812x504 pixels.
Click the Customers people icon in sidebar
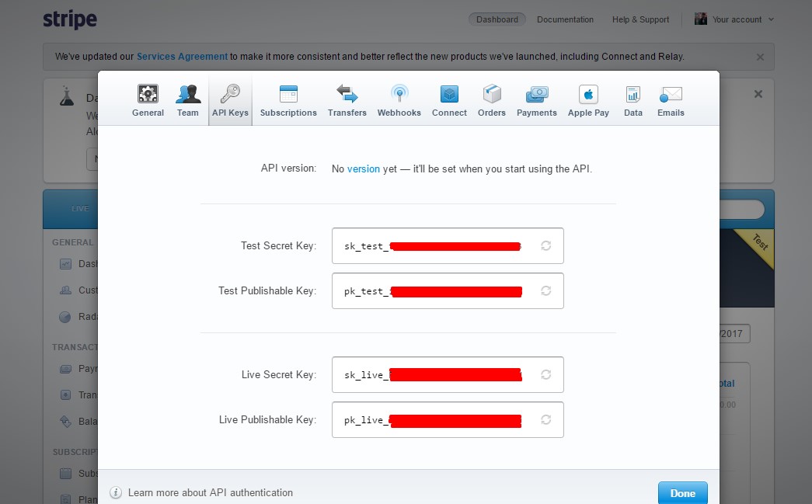(65, 290)
